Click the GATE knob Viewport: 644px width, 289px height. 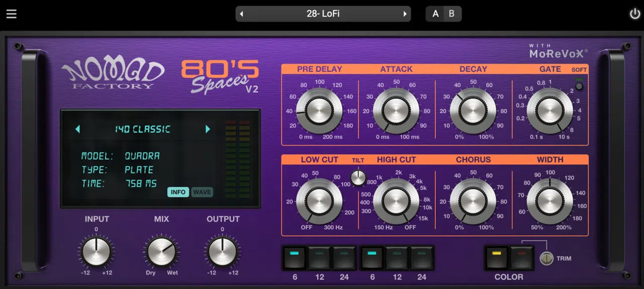pyautogui.click(x=550, y=111)
